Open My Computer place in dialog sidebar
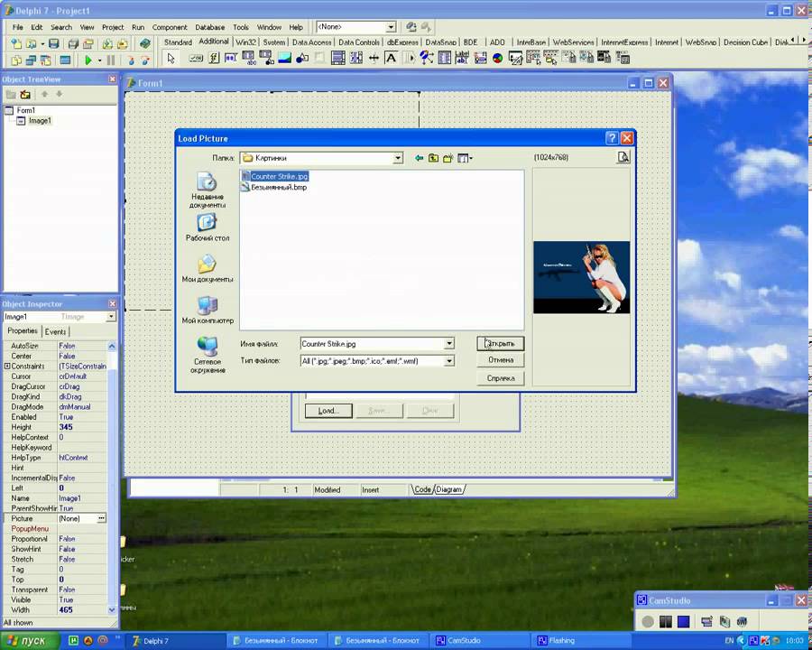The width and height of the screenshot is (812, 650). pyautogui.click(x=208, y=310)
